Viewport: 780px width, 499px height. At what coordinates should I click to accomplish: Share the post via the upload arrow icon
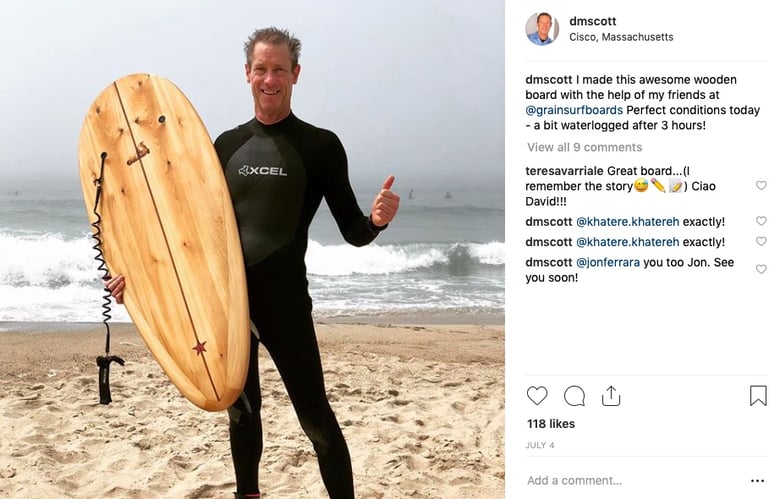tap(611, 396)
